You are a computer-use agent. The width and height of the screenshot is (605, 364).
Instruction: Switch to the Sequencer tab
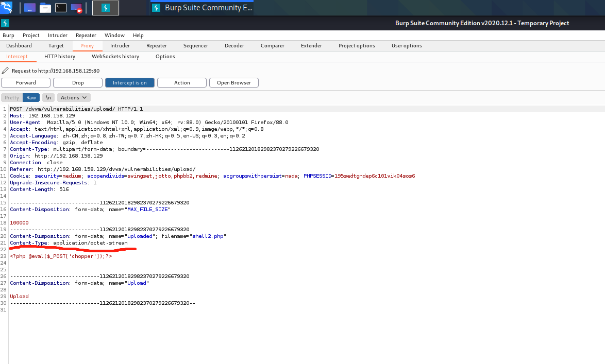click(x=196, y=45)
